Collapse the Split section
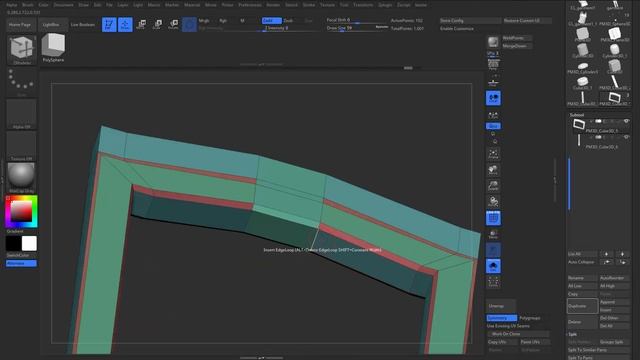 pos(572,334)
